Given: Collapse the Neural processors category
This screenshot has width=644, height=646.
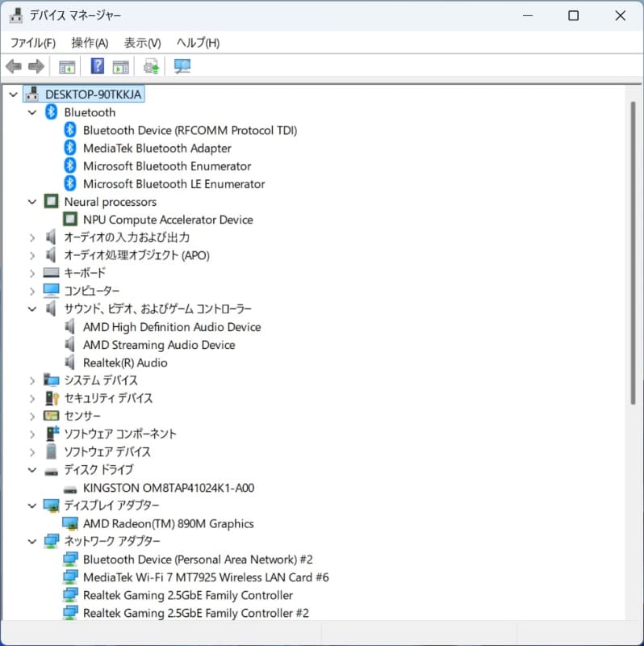Looking at the screenshot, I should tap(32, 202).
